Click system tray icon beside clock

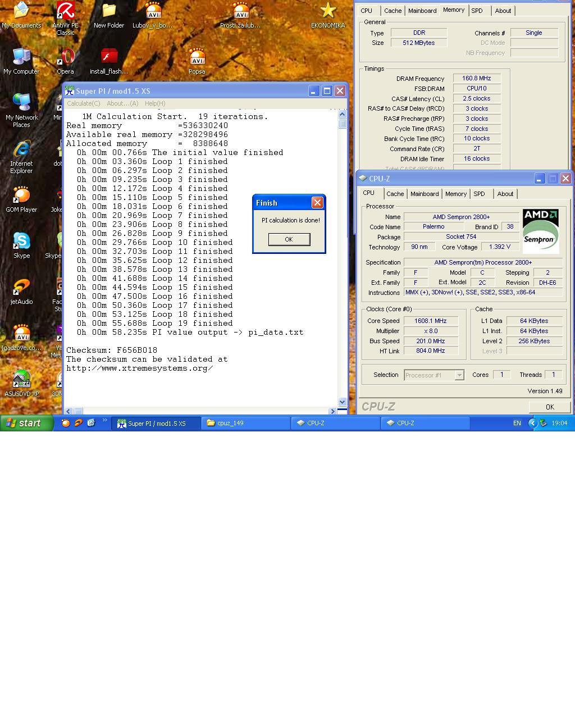pos(543,423)
